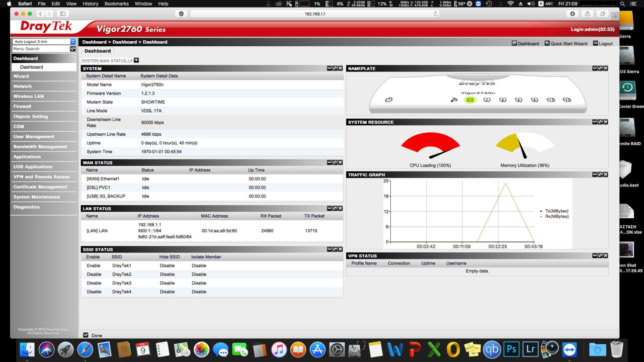Select the Dashboard sub-item in sidebar
The height and width of the screenshot is (362, 644).
(44, 67)
